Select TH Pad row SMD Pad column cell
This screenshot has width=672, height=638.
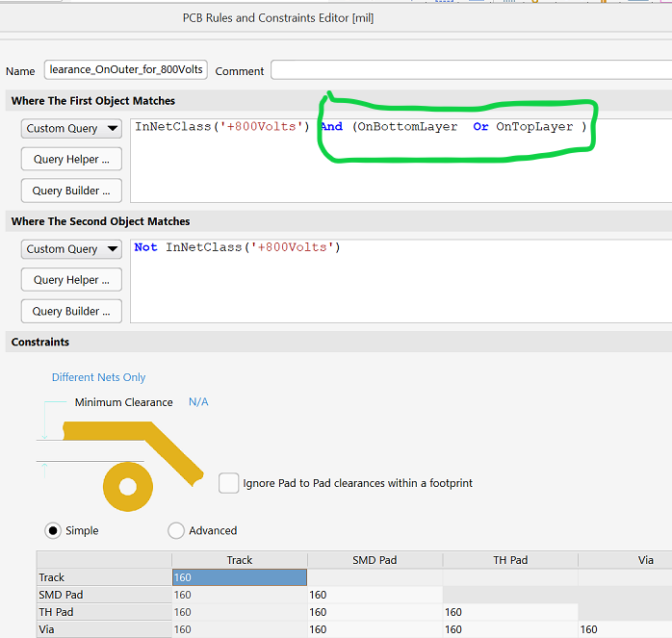[x=375, y=612]
